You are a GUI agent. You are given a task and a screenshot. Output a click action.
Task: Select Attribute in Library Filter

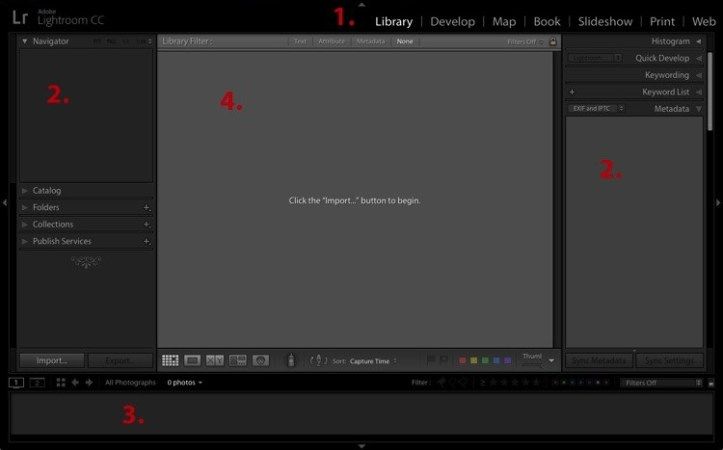(332, 41)
